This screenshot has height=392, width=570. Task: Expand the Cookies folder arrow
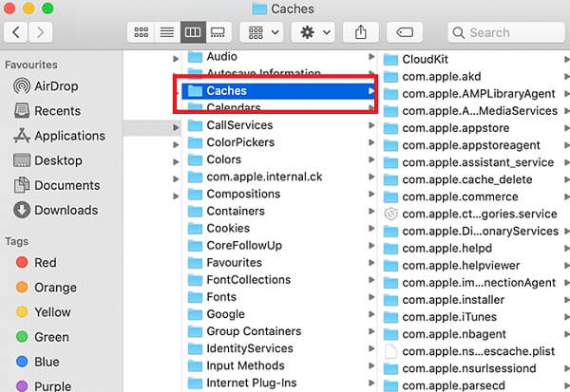371,228
